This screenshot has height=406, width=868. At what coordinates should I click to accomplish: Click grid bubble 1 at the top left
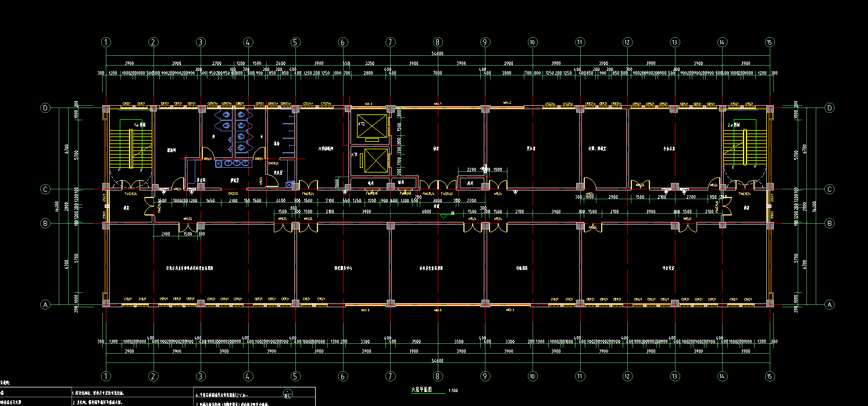pyautogui.click(x=106, y=42)
